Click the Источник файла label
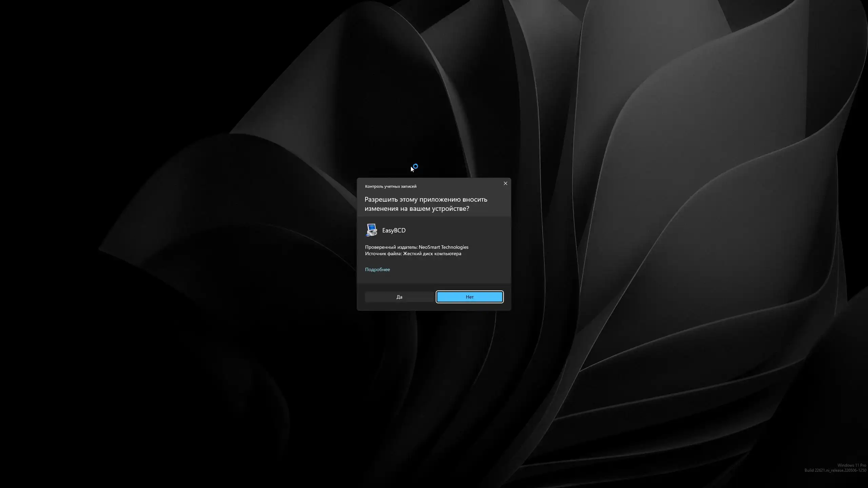The width and height of the screenshot is (868, 488). pos(383,253)
